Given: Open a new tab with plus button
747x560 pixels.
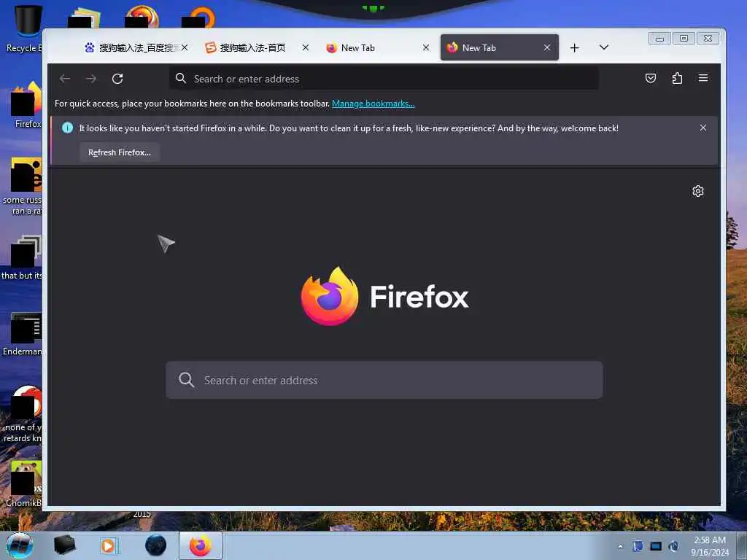Looking at the screenshot, I should point(575,47).
